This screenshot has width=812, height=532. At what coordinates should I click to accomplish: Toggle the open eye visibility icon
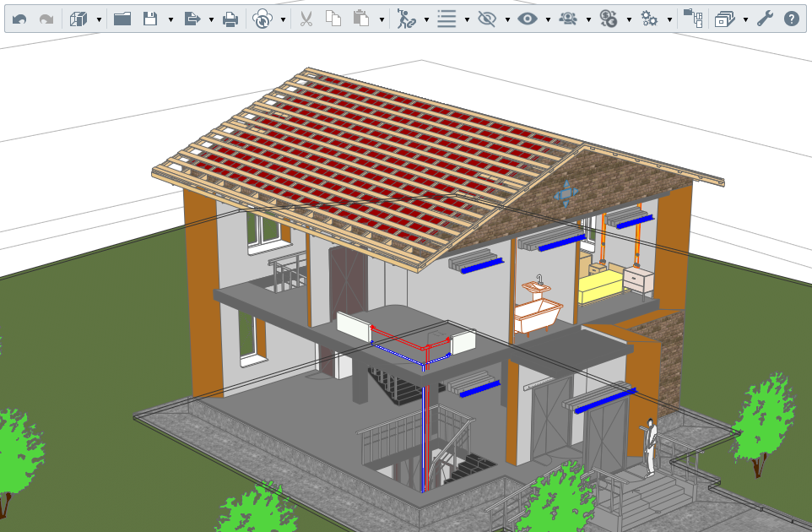pos(528,19)
